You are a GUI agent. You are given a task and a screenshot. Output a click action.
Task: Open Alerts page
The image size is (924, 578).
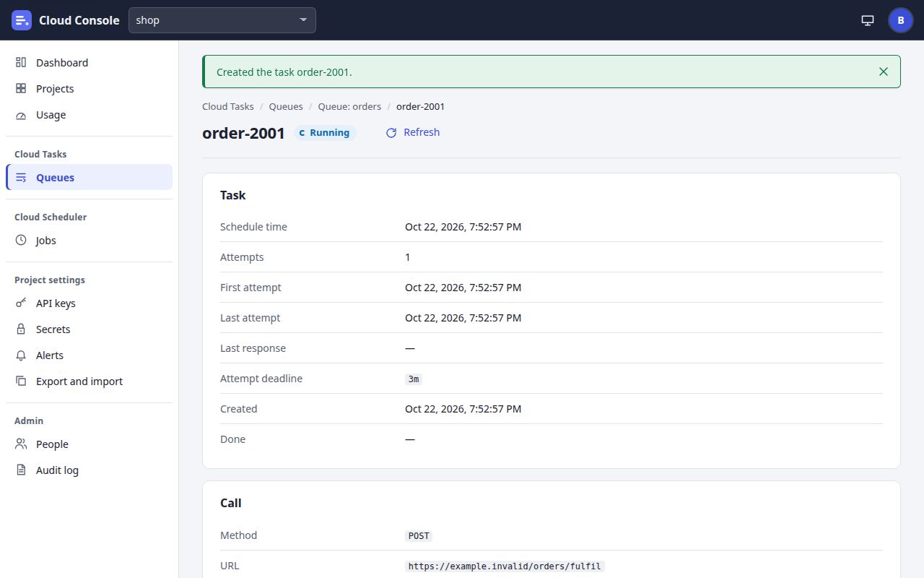pyautogui.click(x=90, y=355)
